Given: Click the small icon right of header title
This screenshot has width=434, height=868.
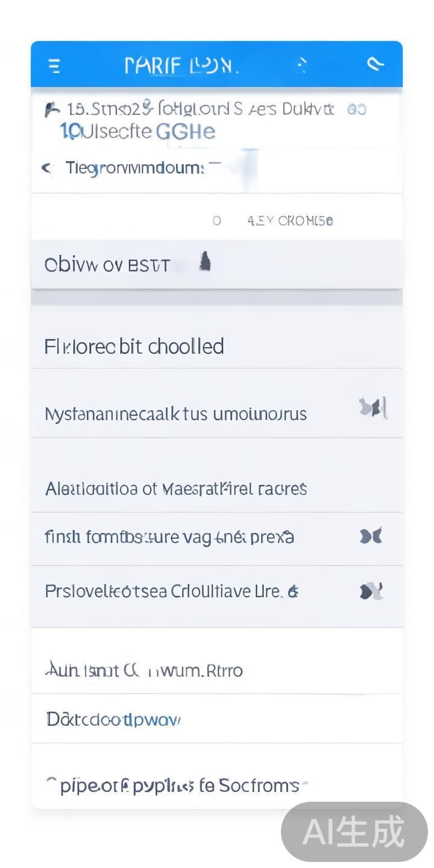Looking at the screenshot, I should tap(303, 64).
